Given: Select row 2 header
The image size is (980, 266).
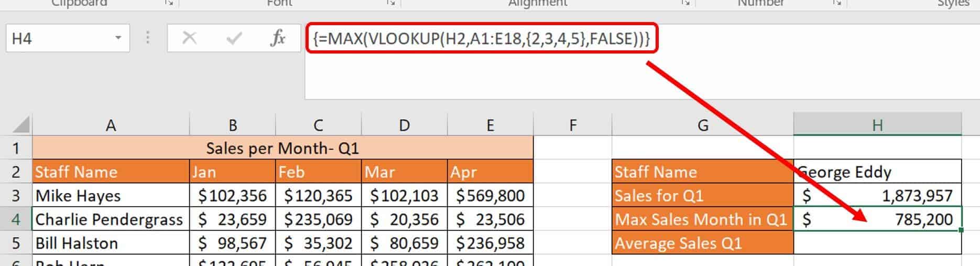Looking at the screenshot, I should [16, 172].
